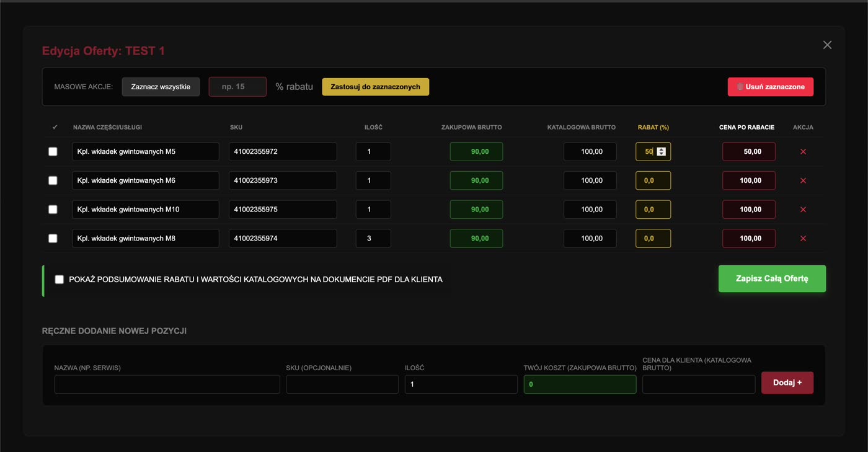Click the SKU field 41002355973

coord(283,180)
